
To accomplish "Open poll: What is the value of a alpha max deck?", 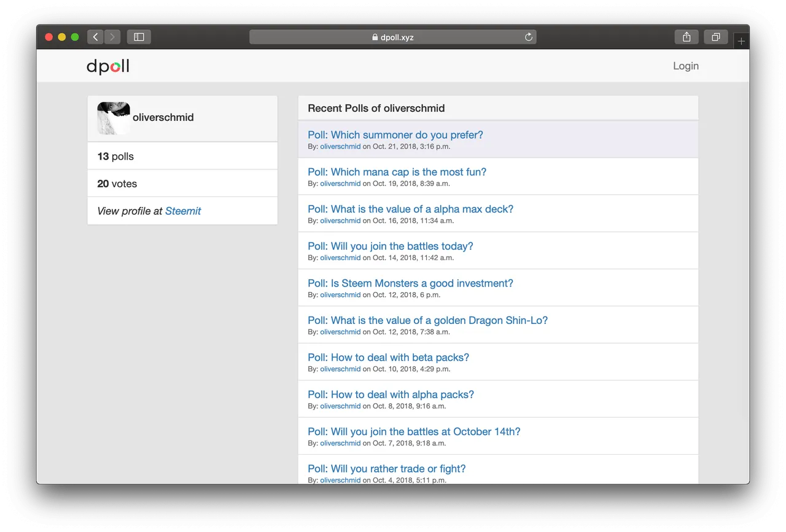I will point(411,209).
